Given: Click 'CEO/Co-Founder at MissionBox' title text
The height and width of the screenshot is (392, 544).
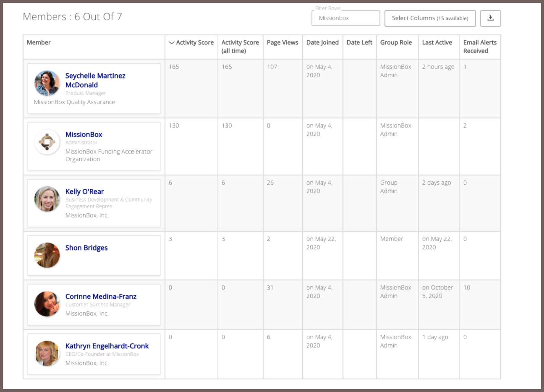Looking at the screenshot, I should coord(102,354).
